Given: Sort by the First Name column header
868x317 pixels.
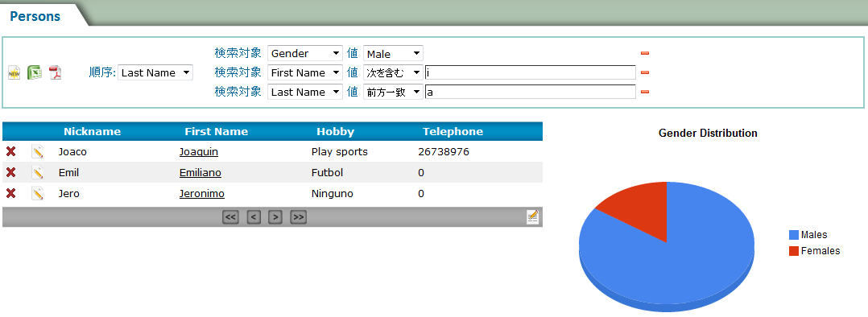Looking at the screenshot, I should (x=217, y=132).
